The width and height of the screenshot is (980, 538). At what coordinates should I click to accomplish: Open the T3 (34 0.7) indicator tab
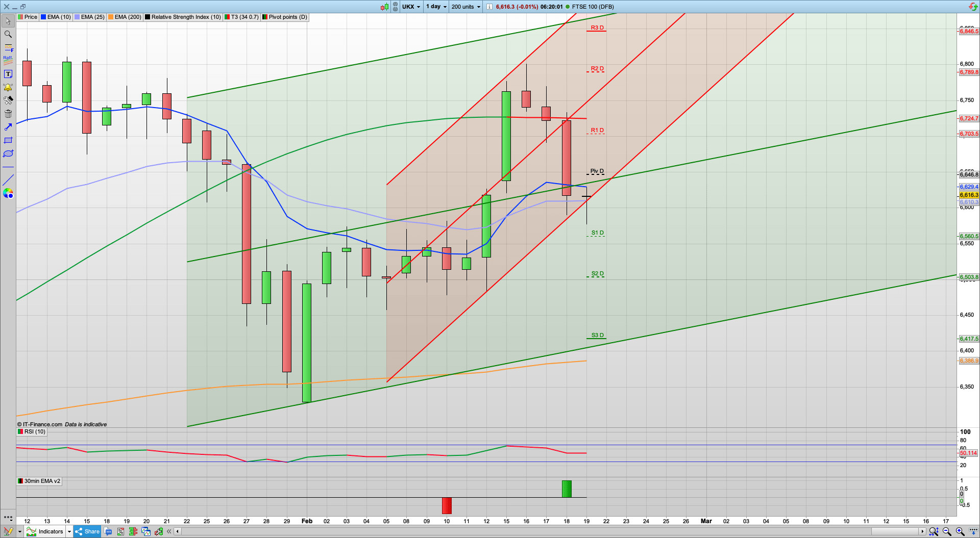[241, 17]
